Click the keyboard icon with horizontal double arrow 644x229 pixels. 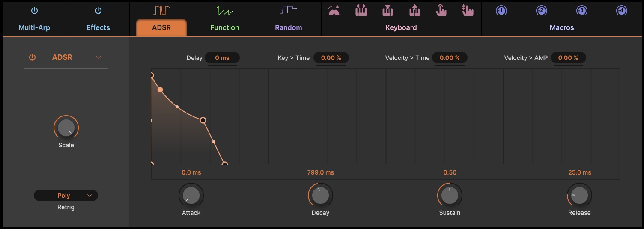361,10
